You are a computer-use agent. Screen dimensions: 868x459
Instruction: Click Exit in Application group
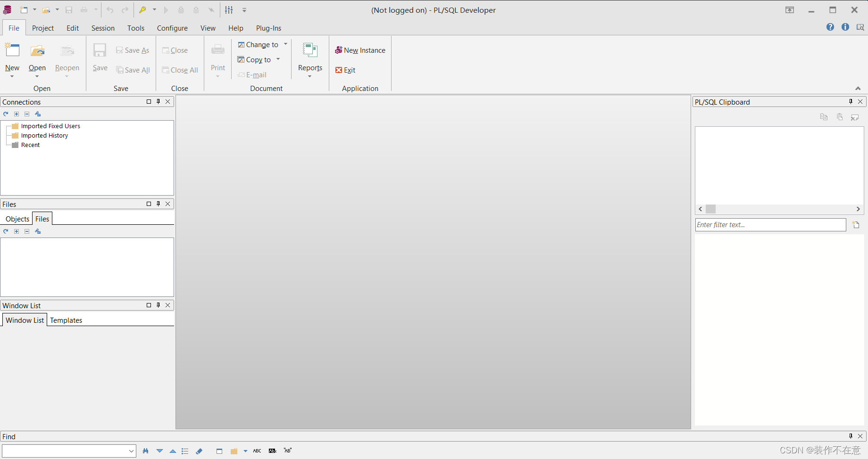(x=345, y=70)
